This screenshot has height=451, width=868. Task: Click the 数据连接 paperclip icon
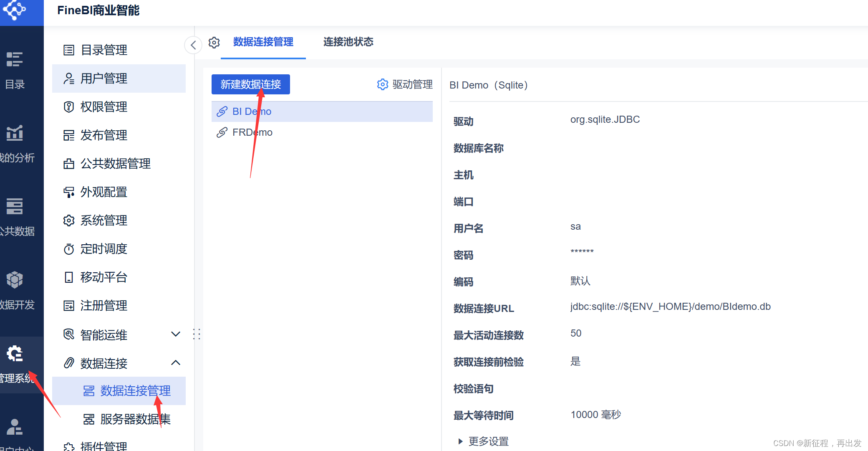(x=69, y=363)
